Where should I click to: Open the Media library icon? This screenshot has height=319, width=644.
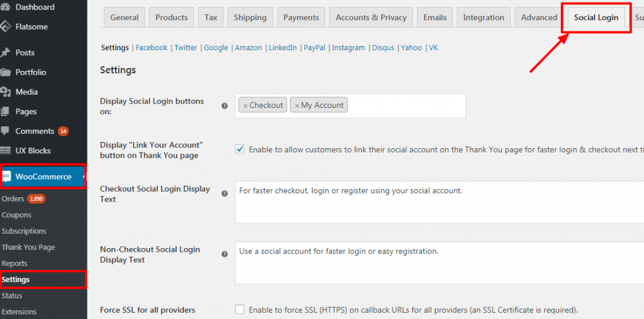5,92
